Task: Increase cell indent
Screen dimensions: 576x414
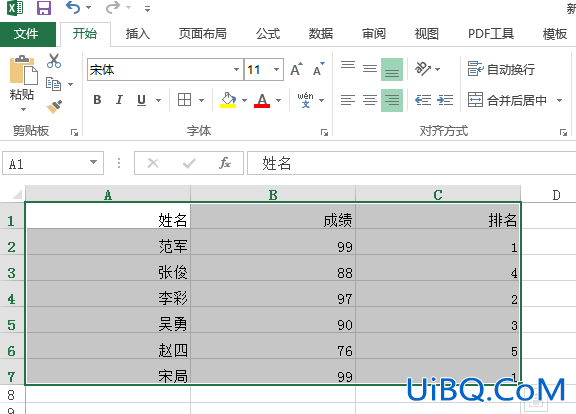Action: pyautogui.click(x=445, y=100)
